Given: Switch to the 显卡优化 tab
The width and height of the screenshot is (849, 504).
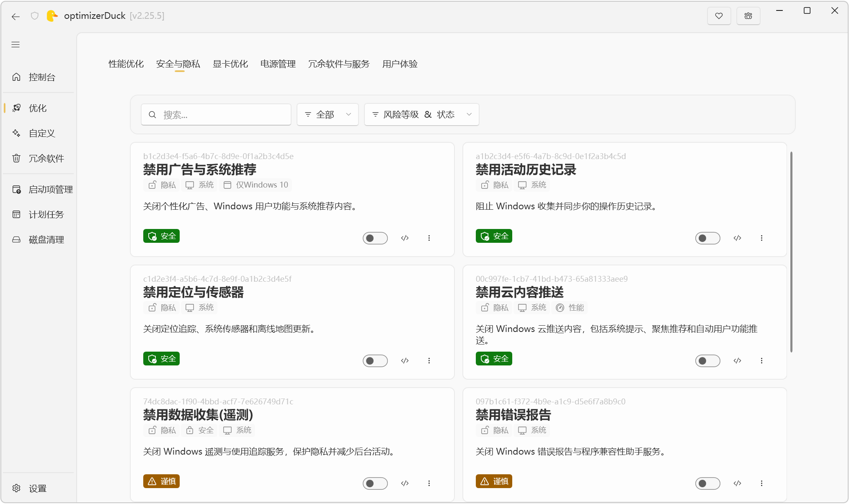Looking at the screenshot, I should 230,64.
